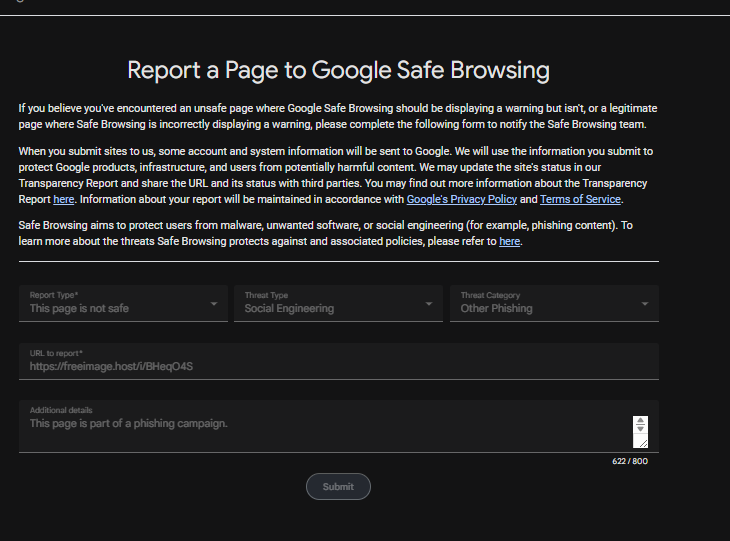Open the Threat Category dropdown
730x541 pixels.
click(554, 303)
